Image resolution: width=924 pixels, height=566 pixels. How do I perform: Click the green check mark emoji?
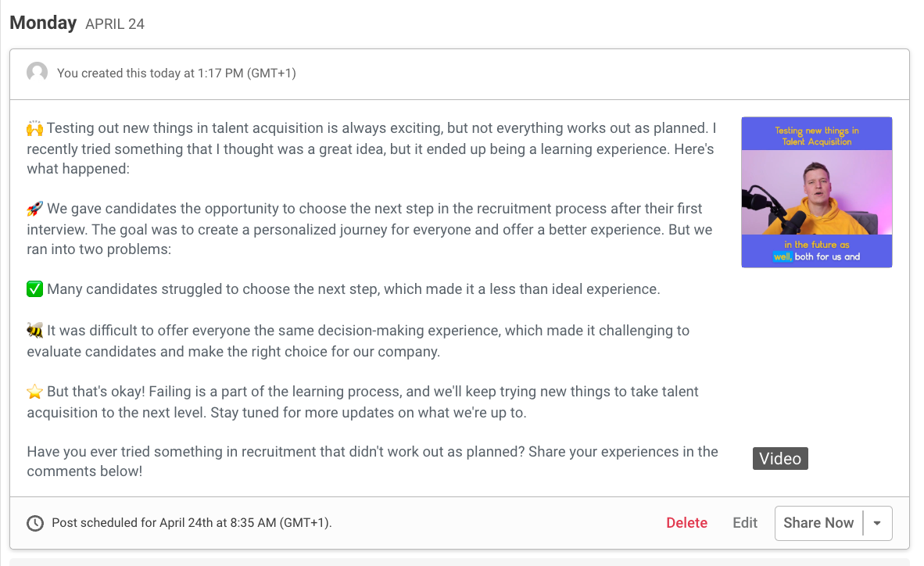click(x=34, y=289)
